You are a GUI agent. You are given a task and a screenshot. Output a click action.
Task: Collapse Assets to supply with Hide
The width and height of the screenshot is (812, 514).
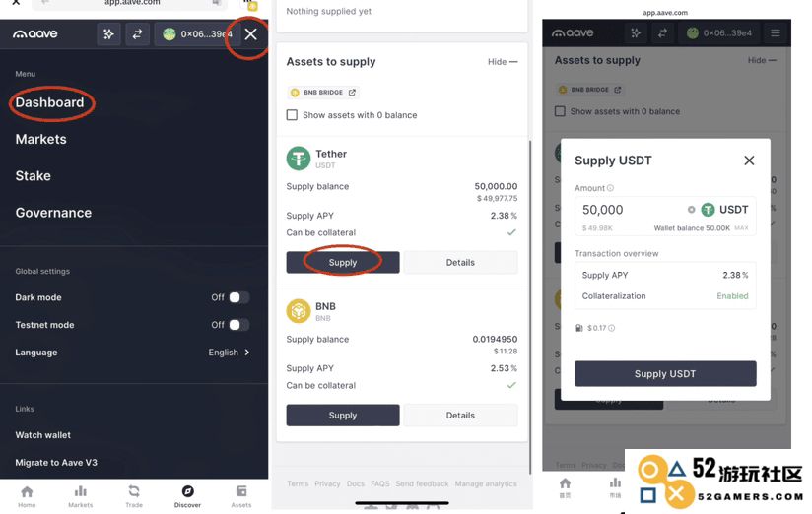(x=503, y=62)
